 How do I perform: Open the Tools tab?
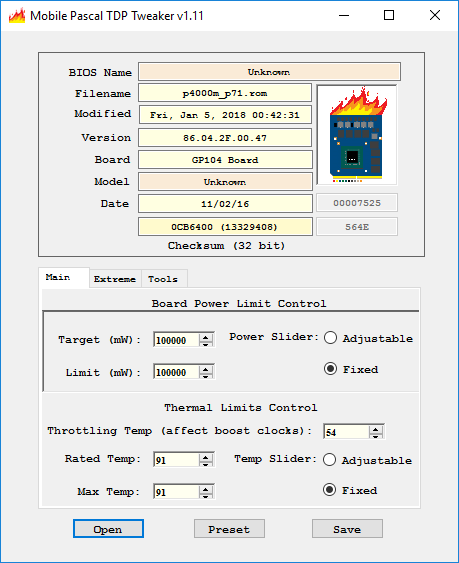tap(163, 279)
